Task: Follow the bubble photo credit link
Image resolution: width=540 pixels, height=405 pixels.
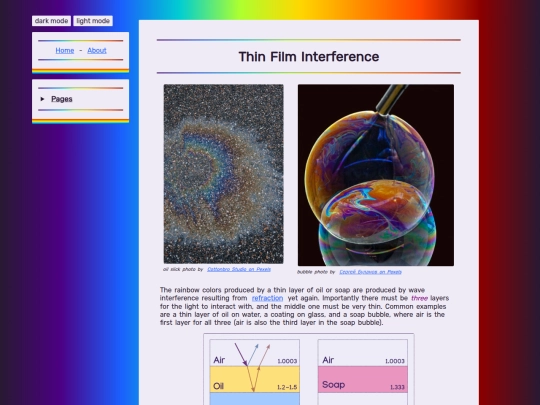Action: coord(370,272)
